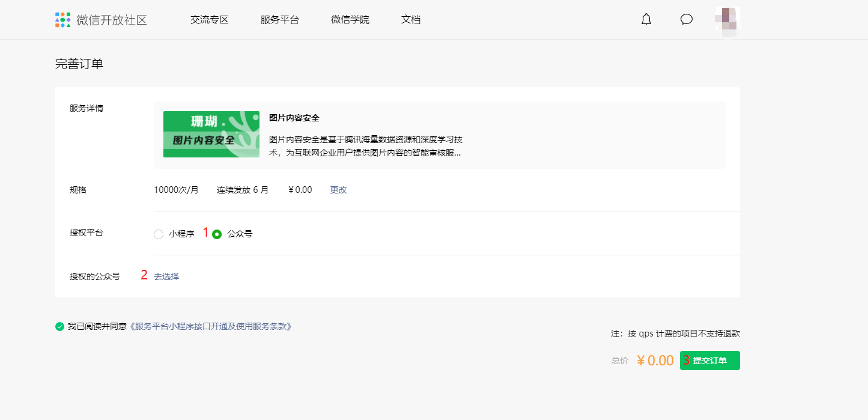Click the 服务详情 row label
Screen dimensions: 868x420
86,108
